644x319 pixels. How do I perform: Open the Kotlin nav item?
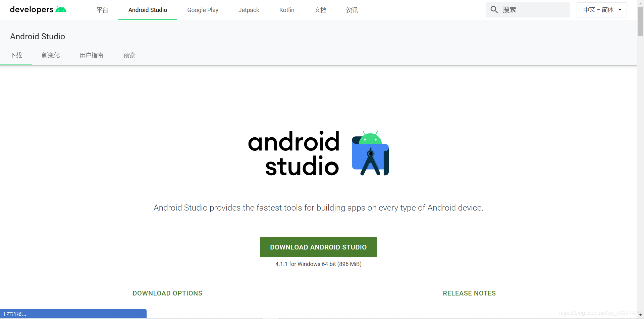coord(287,10)
